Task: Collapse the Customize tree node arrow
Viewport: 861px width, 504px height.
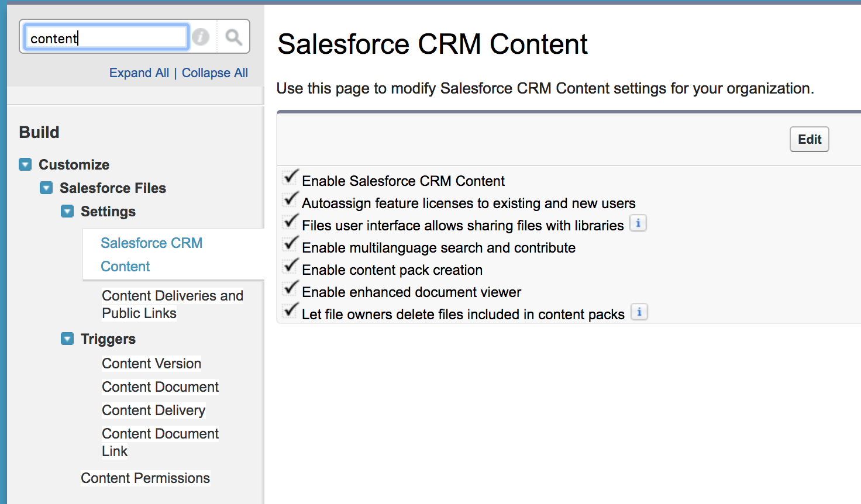Action: tap(25, 164)
